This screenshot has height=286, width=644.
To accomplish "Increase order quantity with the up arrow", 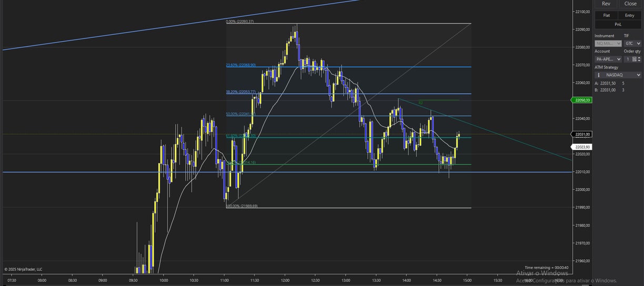I will pyautogui.click(x=640, y=58).
